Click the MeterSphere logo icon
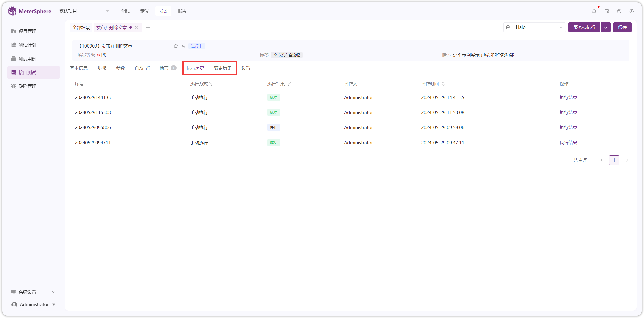This screenshot has height=318, width=644. 12,11
